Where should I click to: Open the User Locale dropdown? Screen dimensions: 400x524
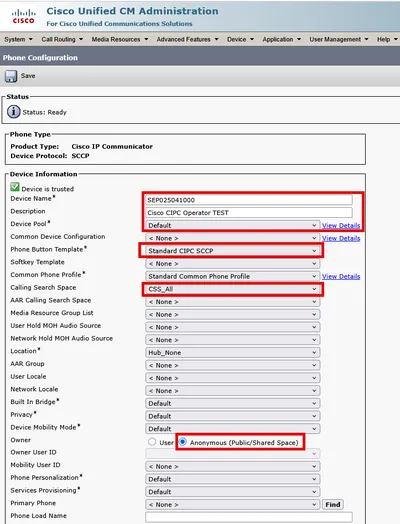tap(233, 378)
